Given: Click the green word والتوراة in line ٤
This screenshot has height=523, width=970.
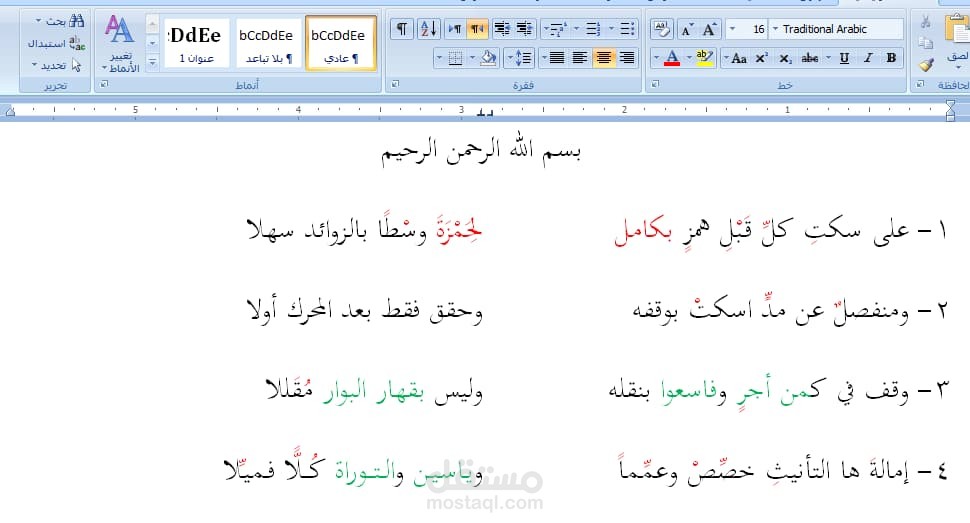Looking at the screenshot, I should tap(369, 471).
